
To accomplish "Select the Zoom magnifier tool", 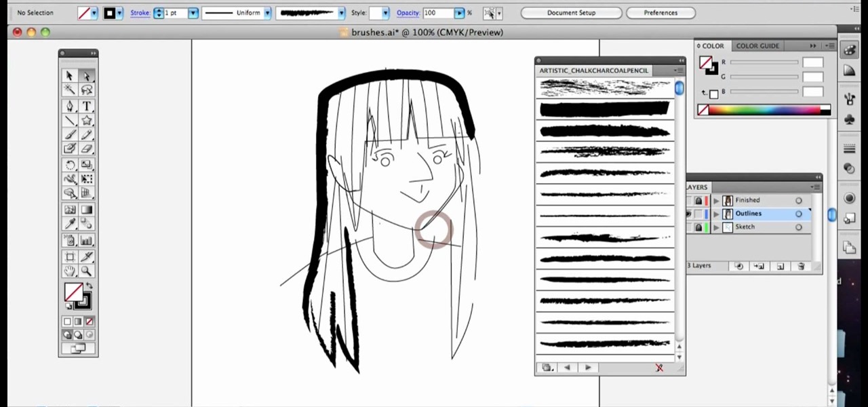I will point(87,271).
